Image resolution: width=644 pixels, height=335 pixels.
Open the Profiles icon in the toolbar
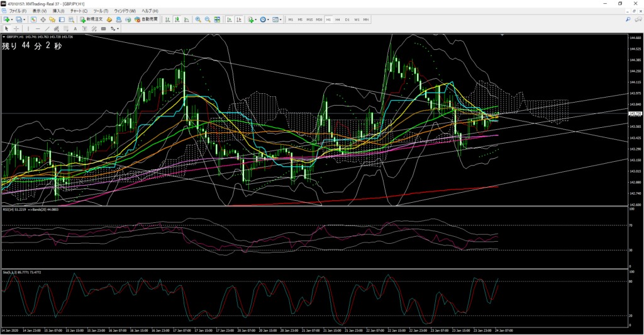point(18,20)
